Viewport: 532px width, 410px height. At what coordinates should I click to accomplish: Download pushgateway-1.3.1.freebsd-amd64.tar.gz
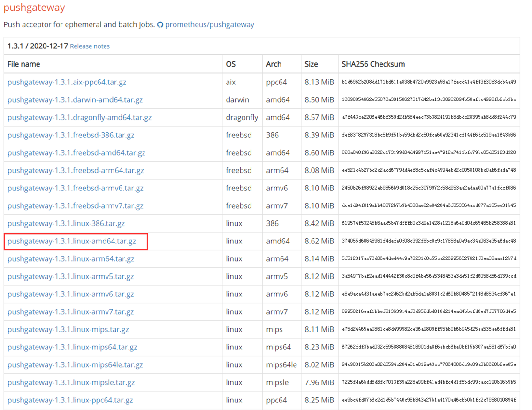[x=76, y=153]
